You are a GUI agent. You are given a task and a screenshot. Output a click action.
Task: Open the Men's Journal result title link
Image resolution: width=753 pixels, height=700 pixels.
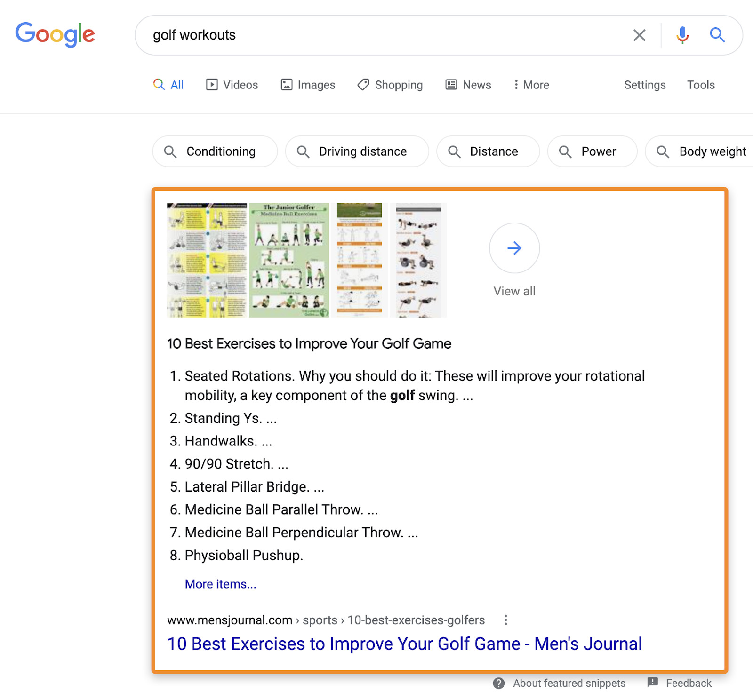(x=405, y=644)
